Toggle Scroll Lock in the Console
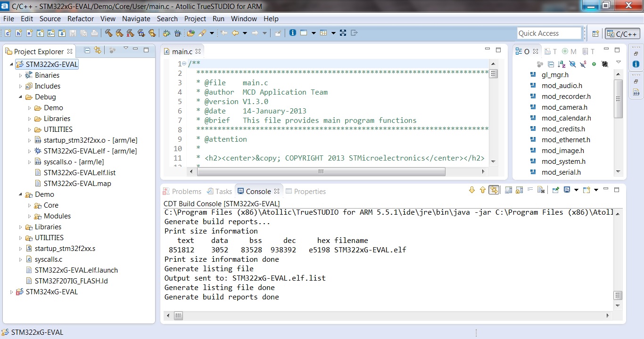This screenshot has height=339, width=644. 519,190
